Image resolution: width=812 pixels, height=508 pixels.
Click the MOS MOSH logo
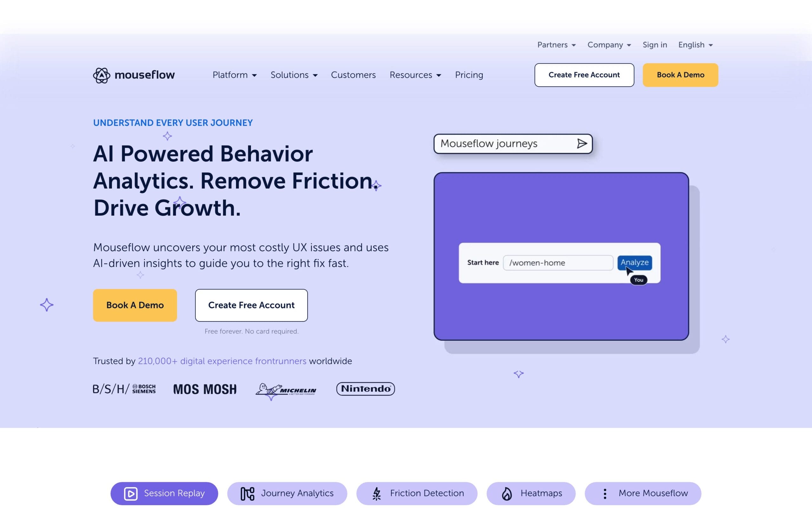205,389
